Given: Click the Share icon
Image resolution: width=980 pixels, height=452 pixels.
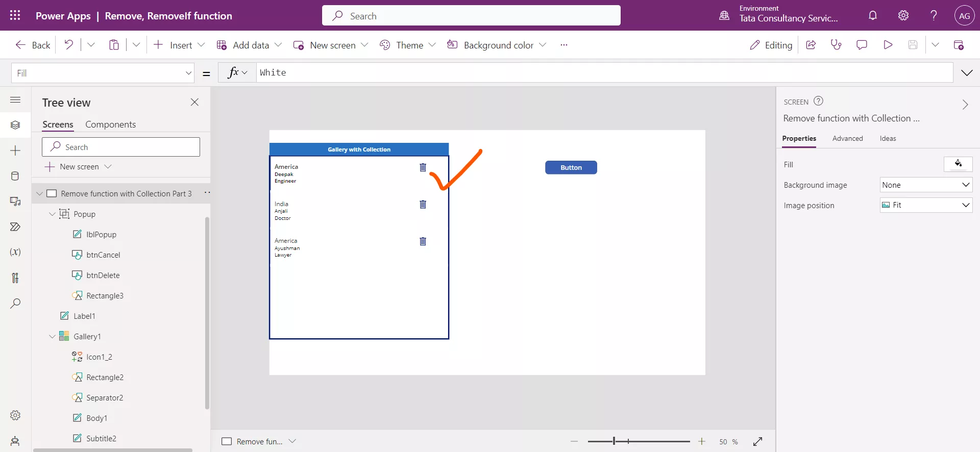Looking at the screenshot, I should point(811,45).
